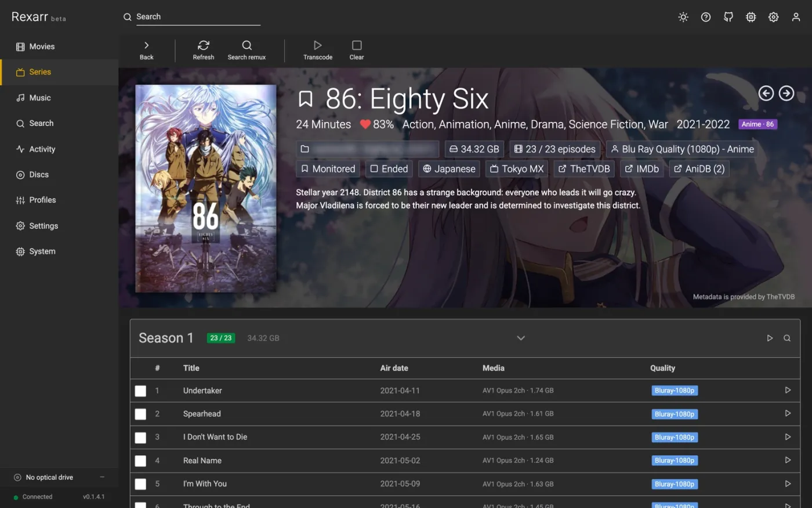This screenshot has height=508, width=812.
Task: Play episode 1 Undertaker
Action: click(x=788, y=390)
